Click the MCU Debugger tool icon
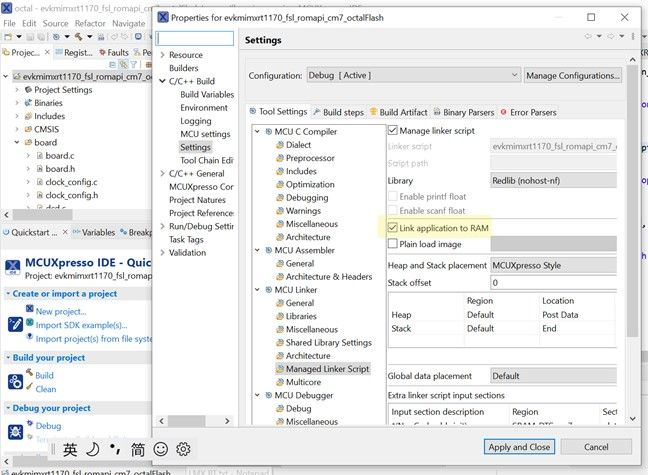The image size is (648, 475). point(269,395)
